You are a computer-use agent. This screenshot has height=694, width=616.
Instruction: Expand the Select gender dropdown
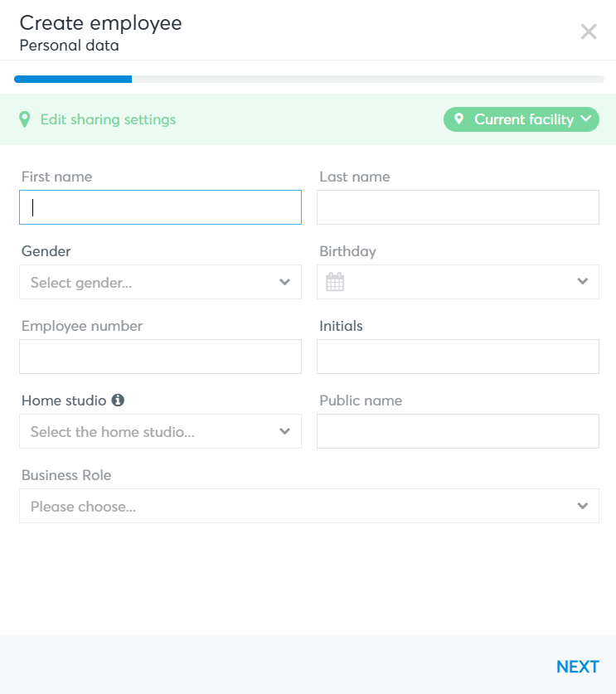160,282
